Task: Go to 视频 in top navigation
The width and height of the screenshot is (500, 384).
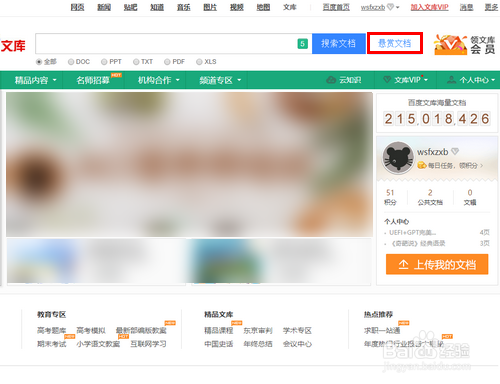Action: point(237,7)
